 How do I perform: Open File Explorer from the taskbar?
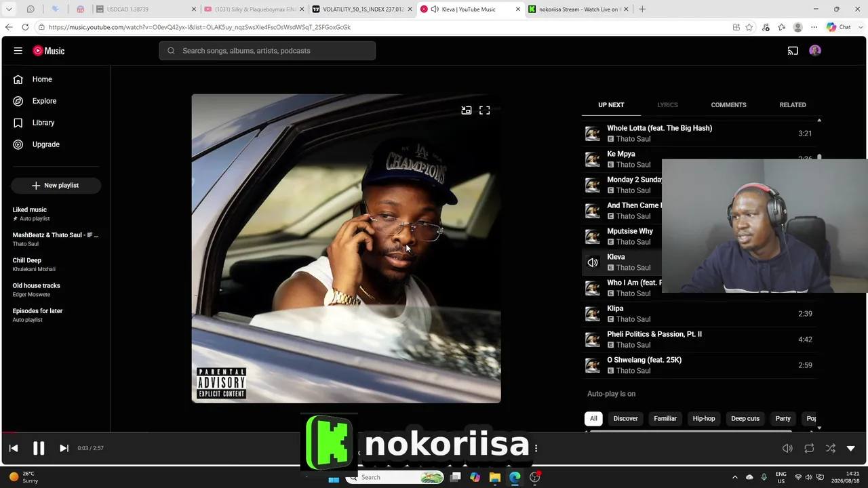point(495,477)
